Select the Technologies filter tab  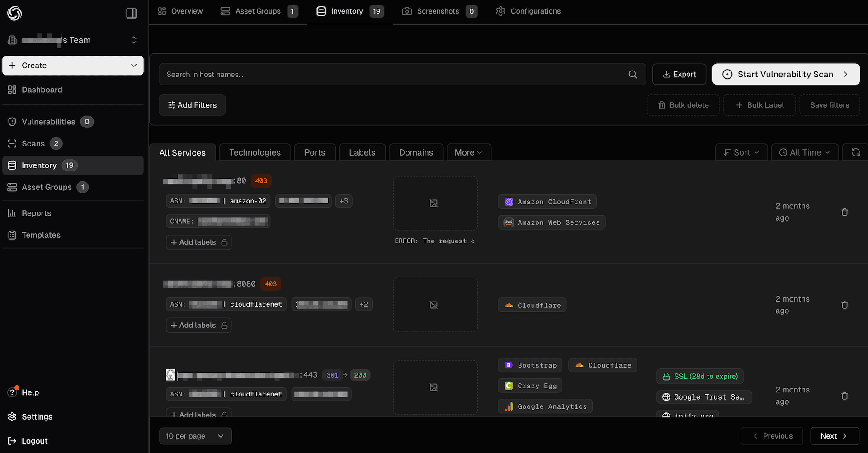click(255, 152)
